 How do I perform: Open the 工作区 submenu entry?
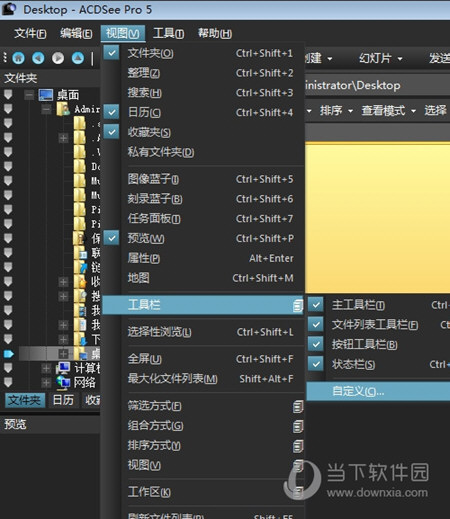(203, 492)
